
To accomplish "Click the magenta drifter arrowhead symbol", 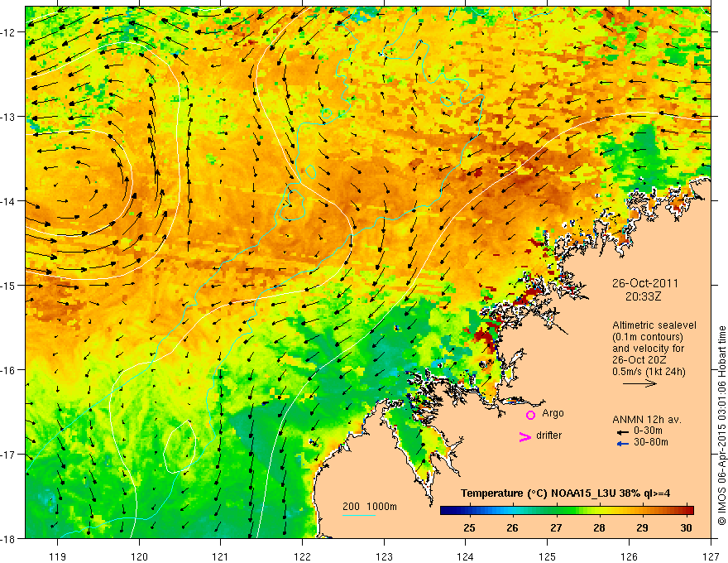I will pos(524,436).
